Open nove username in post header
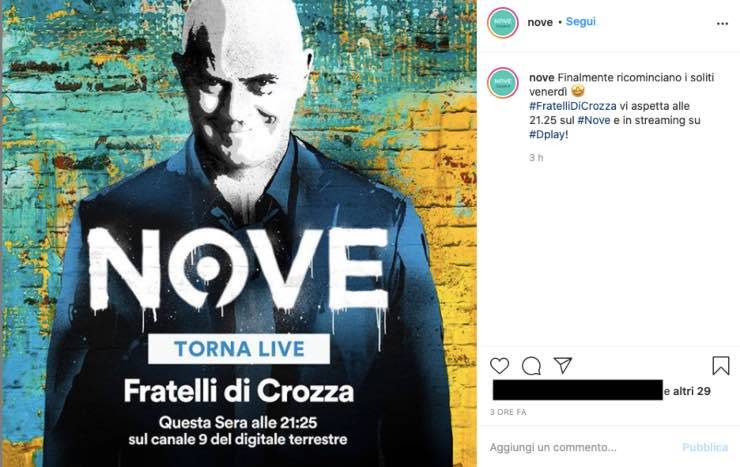 tap(540, 22)
